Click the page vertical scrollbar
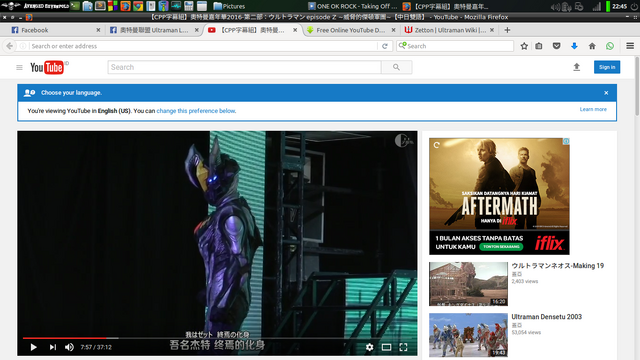Screen dimensions: 640x360 coord(637,86)
